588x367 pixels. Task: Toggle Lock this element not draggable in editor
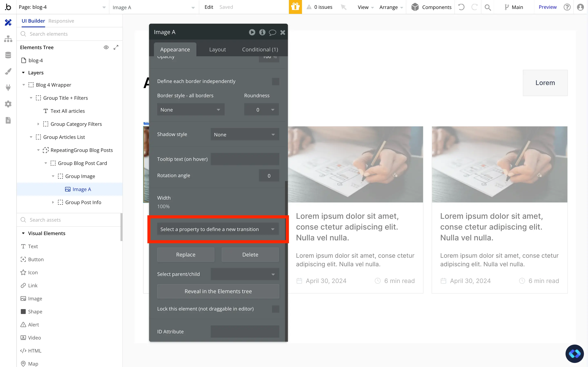tap(275, 309)
